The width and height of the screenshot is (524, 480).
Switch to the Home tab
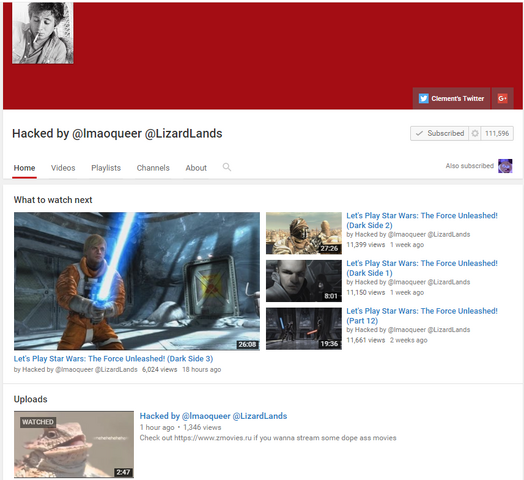click(x=24, y=168)
